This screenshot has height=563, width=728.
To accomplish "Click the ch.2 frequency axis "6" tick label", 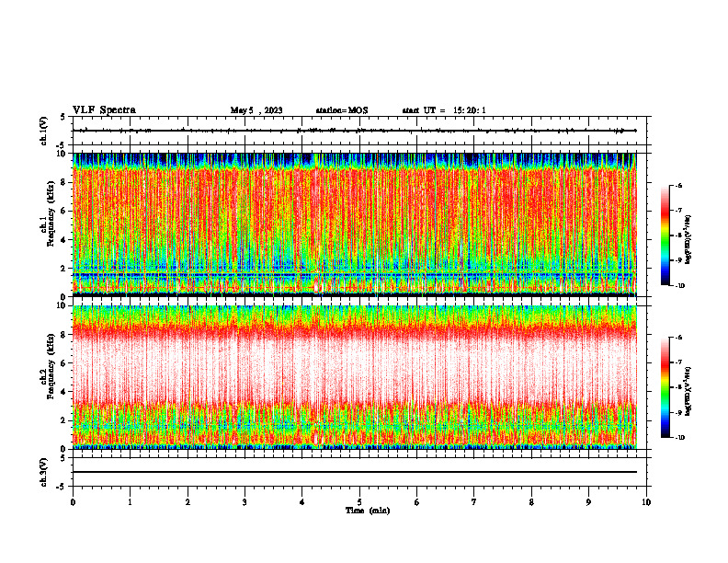I will click(63, 363).
